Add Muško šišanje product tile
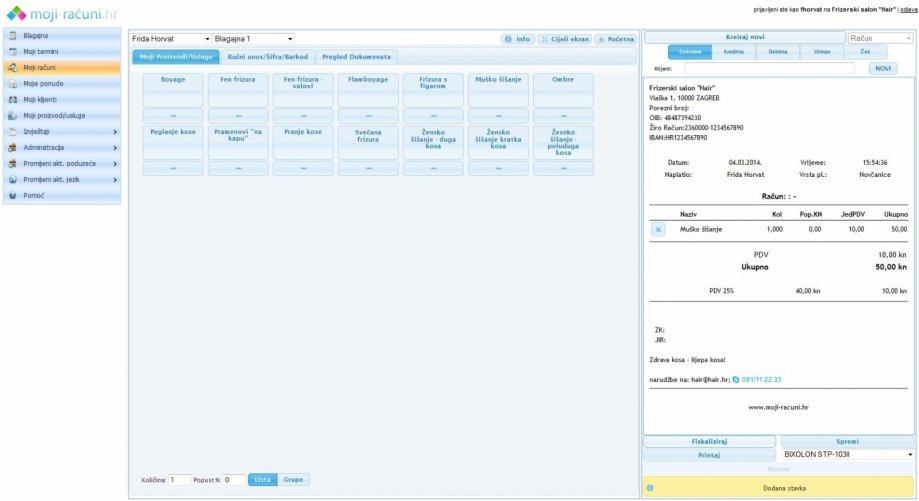 point(498,90)
